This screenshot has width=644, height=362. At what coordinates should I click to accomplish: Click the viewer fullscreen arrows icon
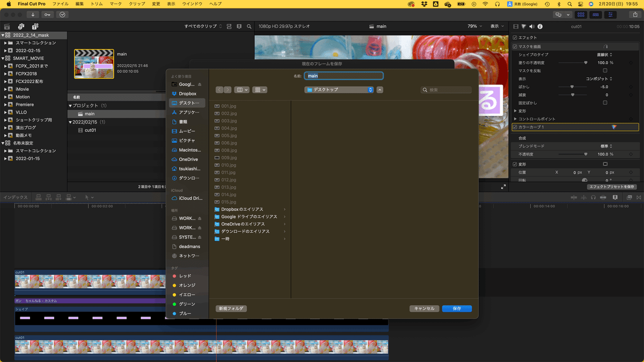coord(503,187)
